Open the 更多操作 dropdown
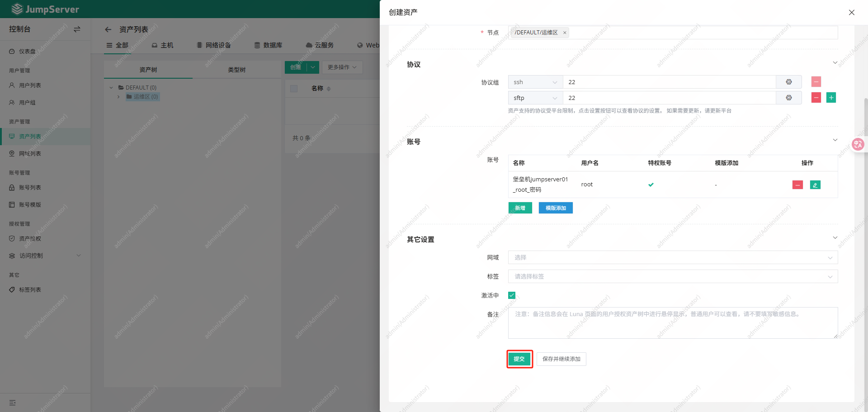 coord(342,67)
